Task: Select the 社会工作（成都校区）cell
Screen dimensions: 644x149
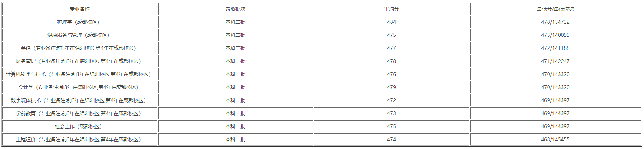Action: click(80, 126)
